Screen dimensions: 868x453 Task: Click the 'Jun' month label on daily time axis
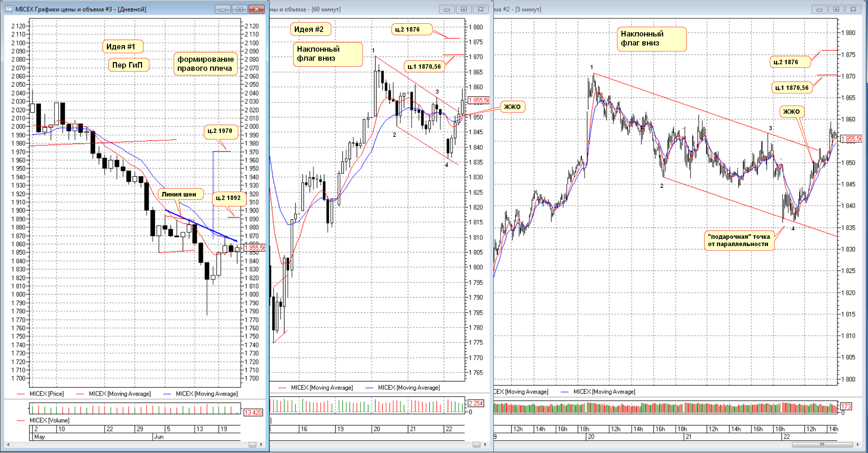coord(159,437)
